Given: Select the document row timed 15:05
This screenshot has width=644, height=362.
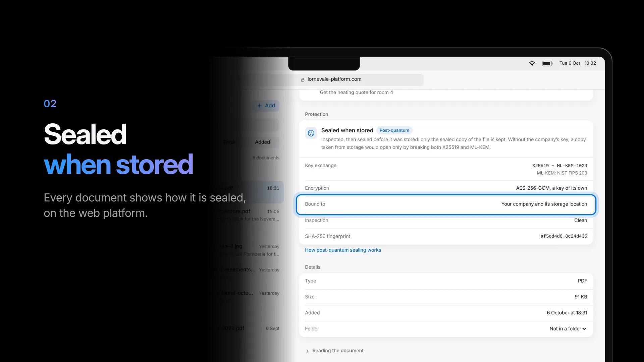Looking at the screenshot, I should click(247, 215).
